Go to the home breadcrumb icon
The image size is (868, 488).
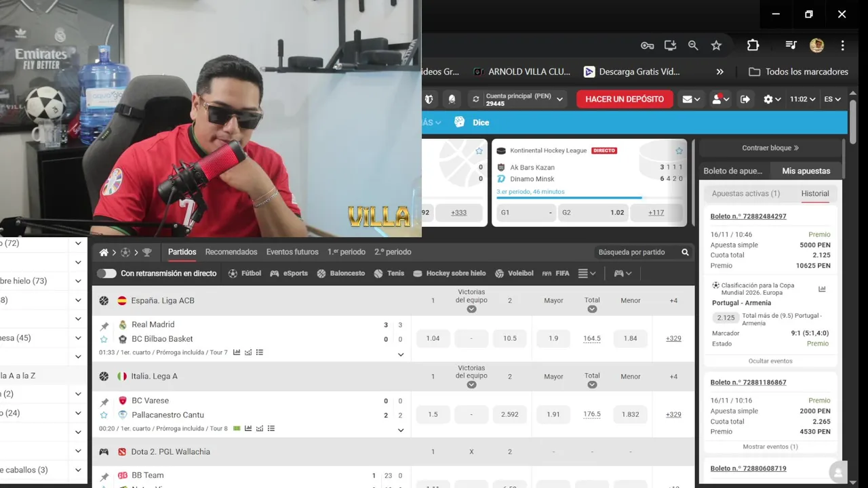click(x=104, y=252)
